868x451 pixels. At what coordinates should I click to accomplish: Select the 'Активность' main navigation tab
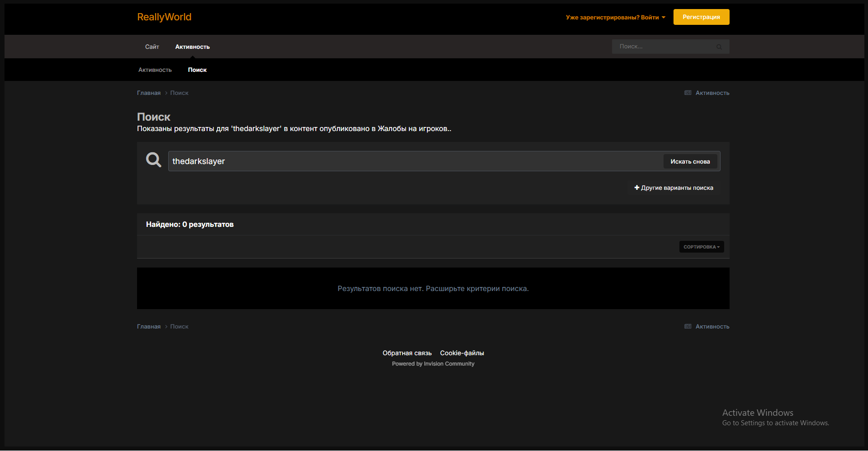[192, 47]
